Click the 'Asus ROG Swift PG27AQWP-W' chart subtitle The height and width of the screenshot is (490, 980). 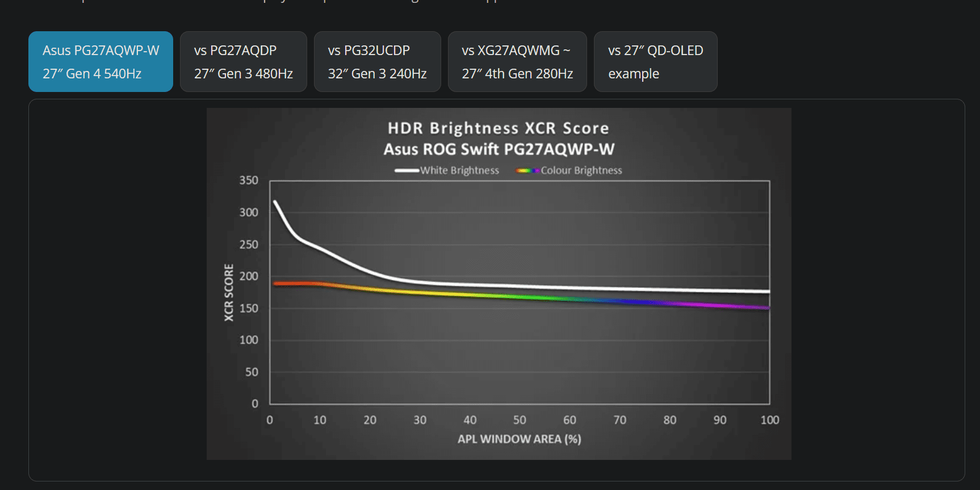499,149
